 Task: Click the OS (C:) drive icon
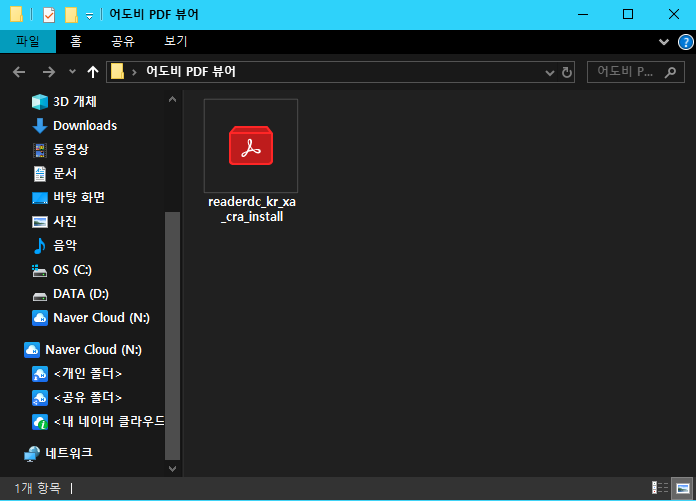click(40, 270)
